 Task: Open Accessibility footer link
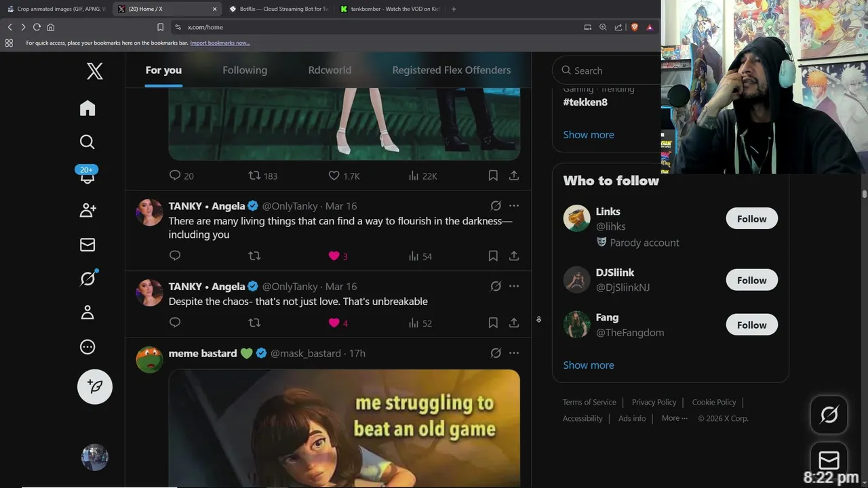click(583, 418)
